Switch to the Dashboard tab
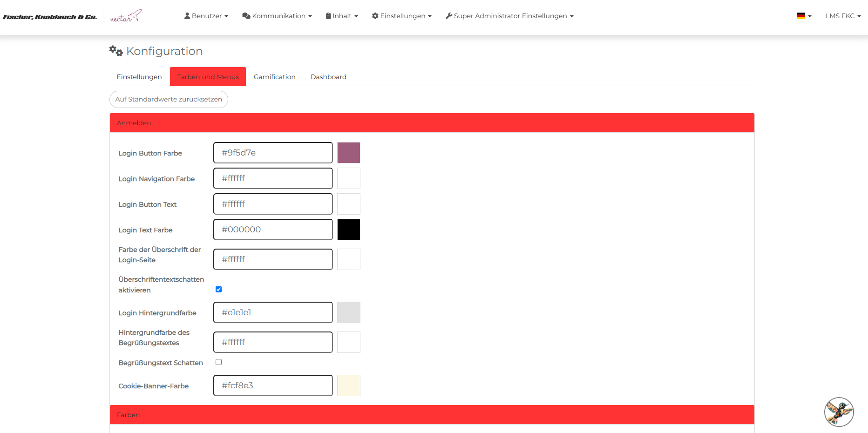This screenshot has height=433, width=868. (x=328, y=77)
